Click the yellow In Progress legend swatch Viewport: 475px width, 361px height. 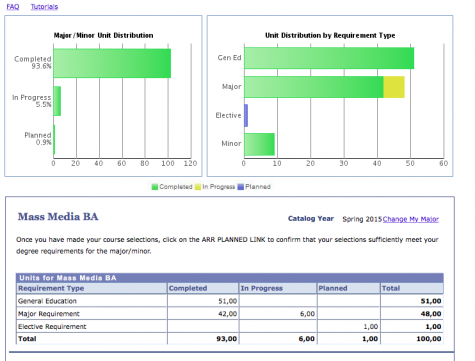point(198,187)
